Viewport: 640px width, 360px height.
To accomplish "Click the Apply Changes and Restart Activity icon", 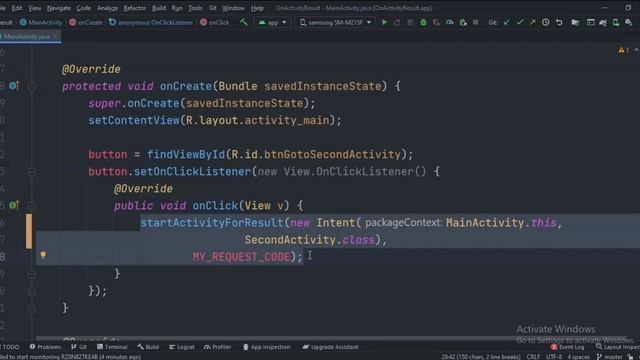I will pos(397,22).
